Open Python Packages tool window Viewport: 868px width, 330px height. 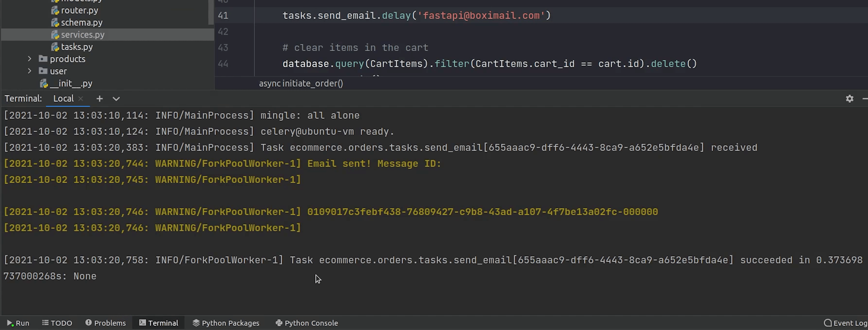coord(226,323)
